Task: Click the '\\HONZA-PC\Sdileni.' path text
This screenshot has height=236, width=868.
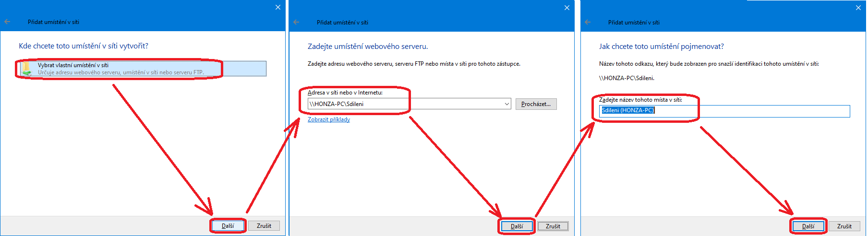Action: click(x=627, y=78)
